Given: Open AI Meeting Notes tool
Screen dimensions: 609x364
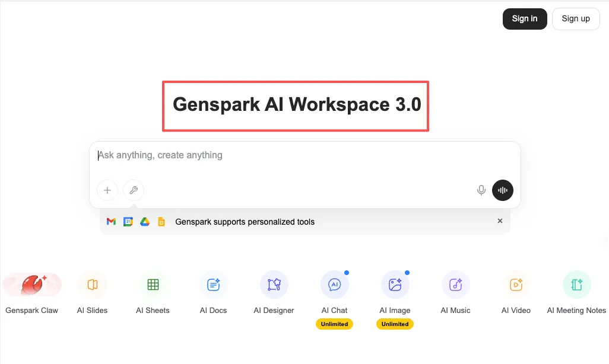Looking at the screenshot, I should pyautogui.click(x=577, y=285).
